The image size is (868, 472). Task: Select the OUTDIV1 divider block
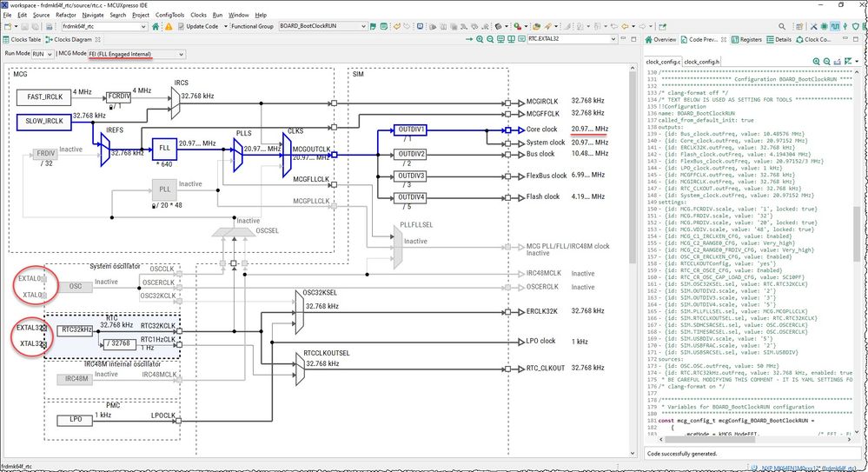(x=411, y=130)
